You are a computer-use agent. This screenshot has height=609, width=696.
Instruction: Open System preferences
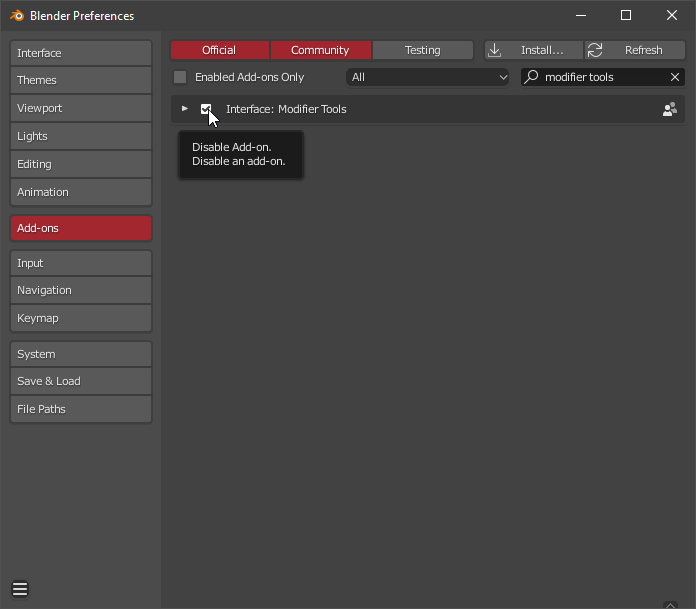pos(81,354)
